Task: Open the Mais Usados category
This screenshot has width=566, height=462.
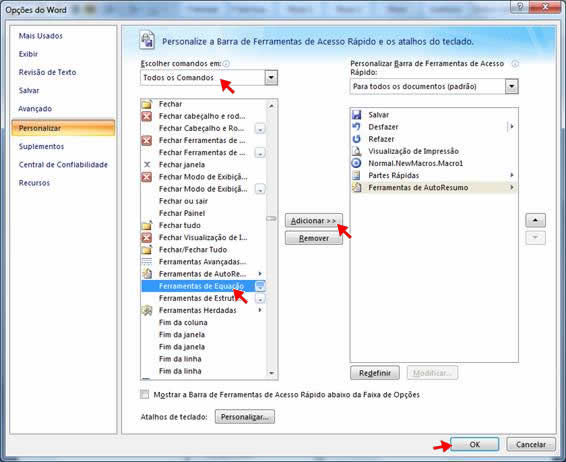Action: 40,36
